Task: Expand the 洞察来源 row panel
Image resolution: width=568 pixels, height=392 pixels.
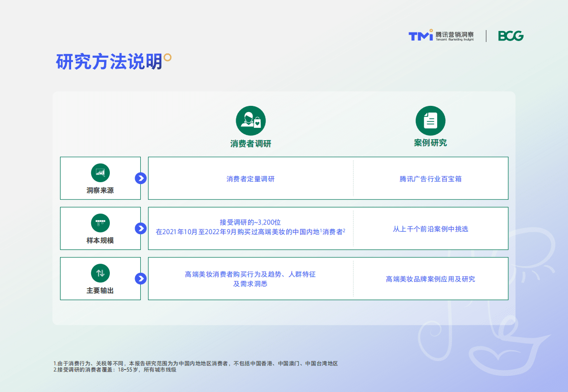Action: [100, 178]
